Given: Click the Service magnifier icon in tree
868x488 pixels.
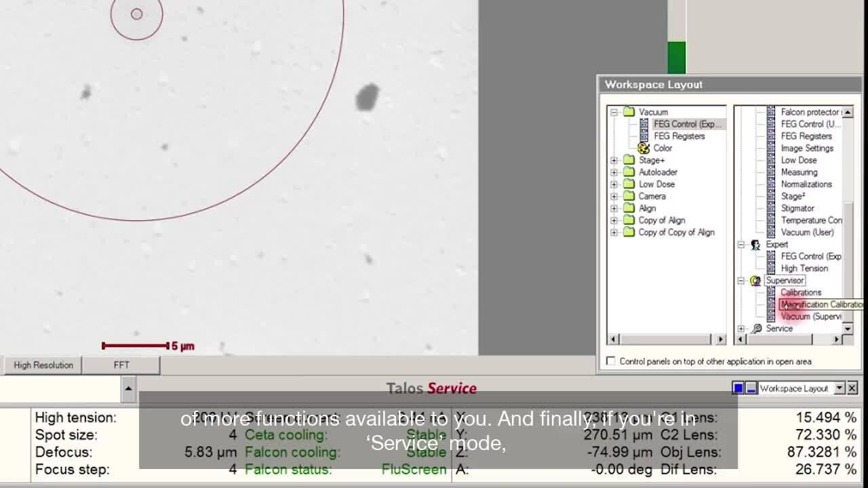Looking at the screenshot, I should coord(757,329).
